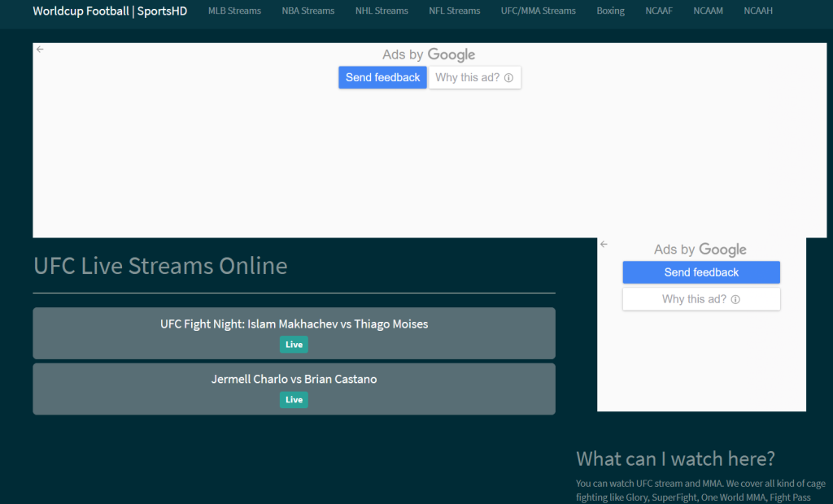Go to MLB Streams page
This screenshot has width=833, height=504.
point(234,11)
